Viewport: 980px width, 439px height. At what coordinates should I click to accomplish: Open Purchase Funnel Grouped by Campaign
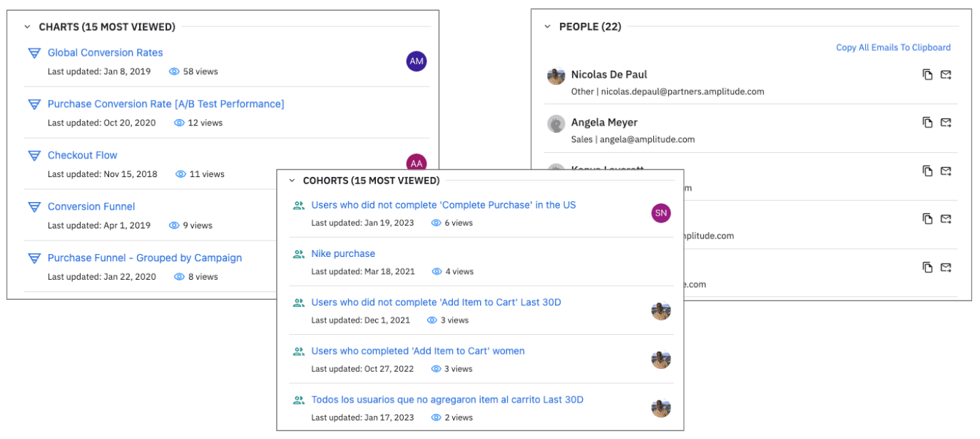[x=145, y=258]
